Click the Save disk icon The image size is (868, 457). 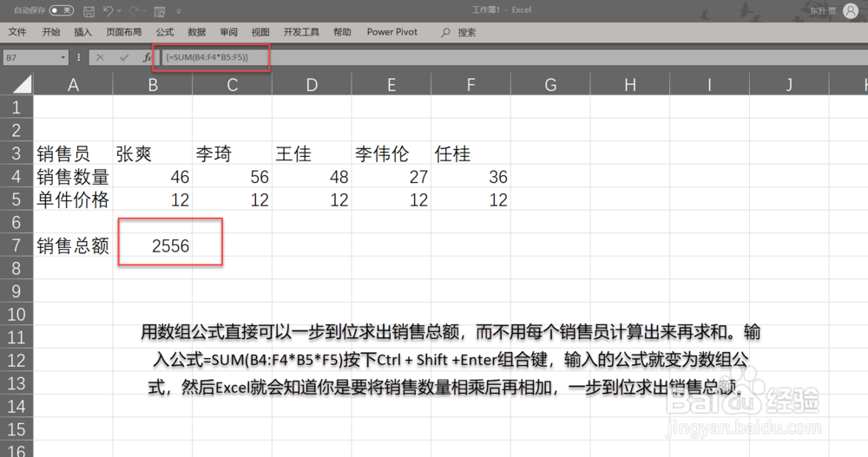click(x=89, y=11)
